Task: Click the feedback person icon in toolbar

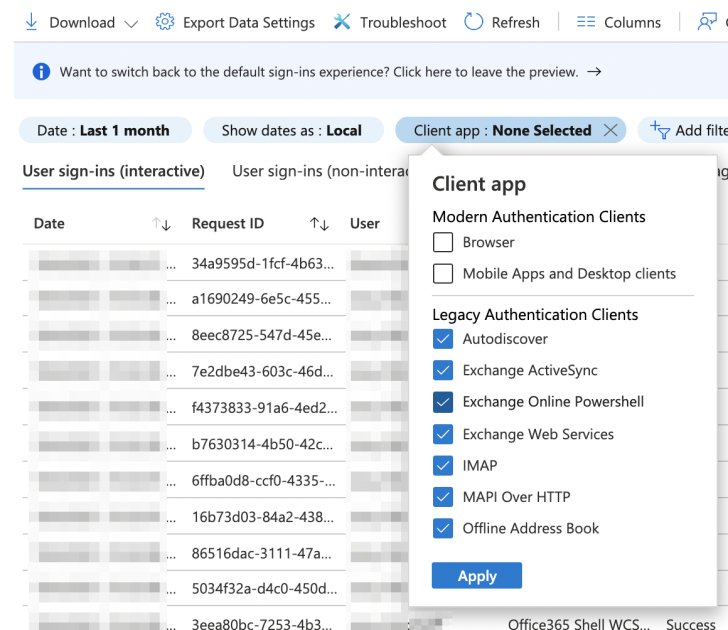Action: [x=707, y=22]
